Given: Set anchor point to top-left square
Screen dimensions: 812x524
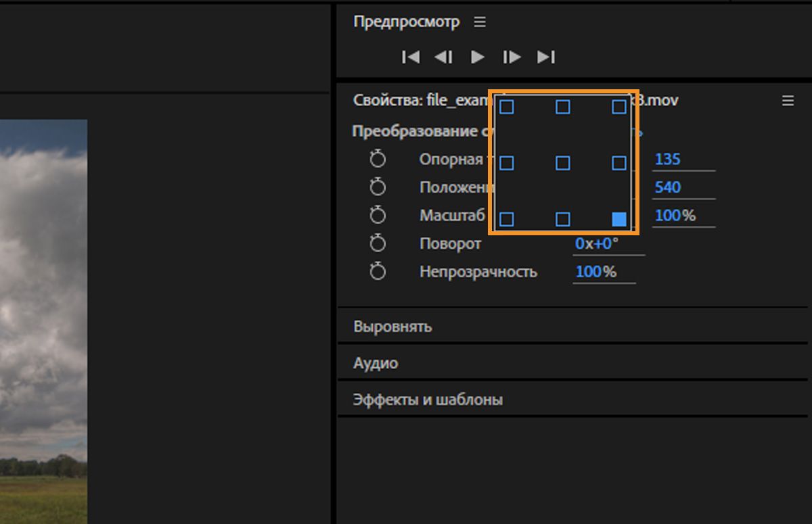Looking at the screenshot, I should point(507,108).
